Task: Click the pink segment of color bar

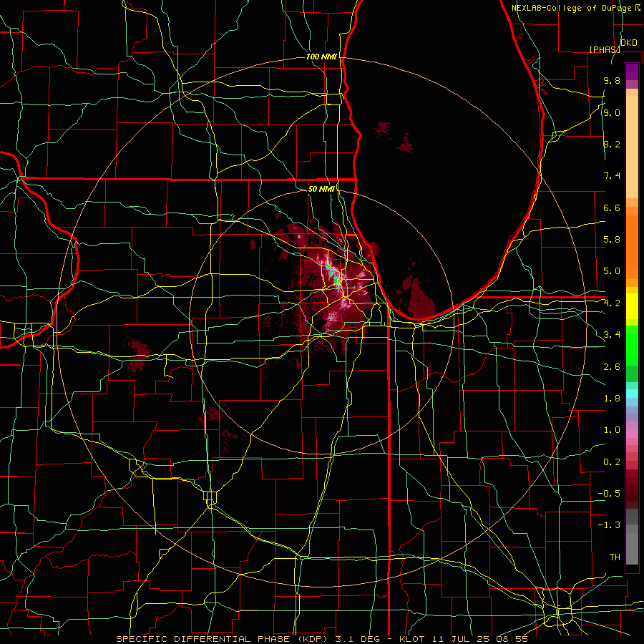Action: point(632,434)
